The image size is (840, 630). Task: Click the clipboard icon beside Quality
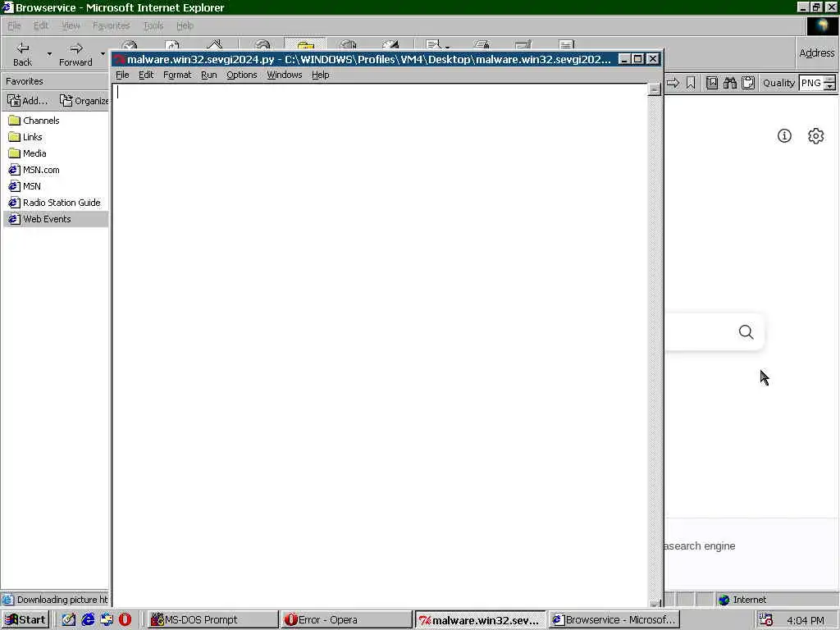pyautogui.click(x=748, y=83)
